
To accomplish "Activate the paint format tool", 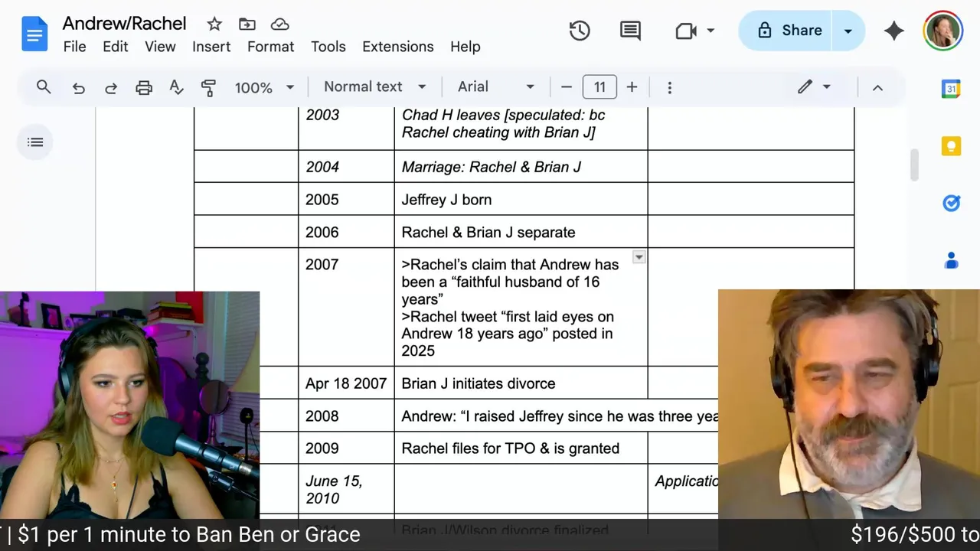I will tap(208, 87).
